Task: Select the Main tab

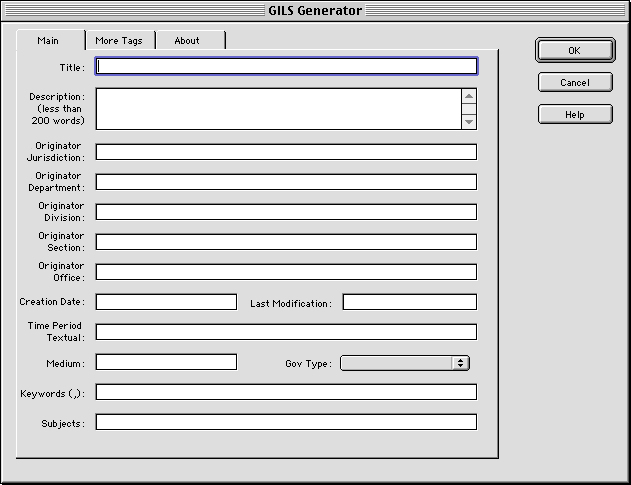Action: (48, 41)
